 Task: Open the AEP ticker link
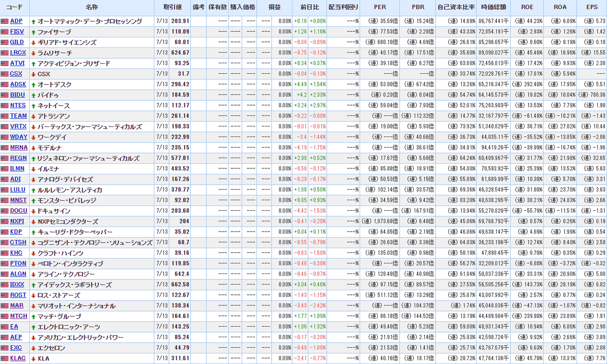pos(16,337)
